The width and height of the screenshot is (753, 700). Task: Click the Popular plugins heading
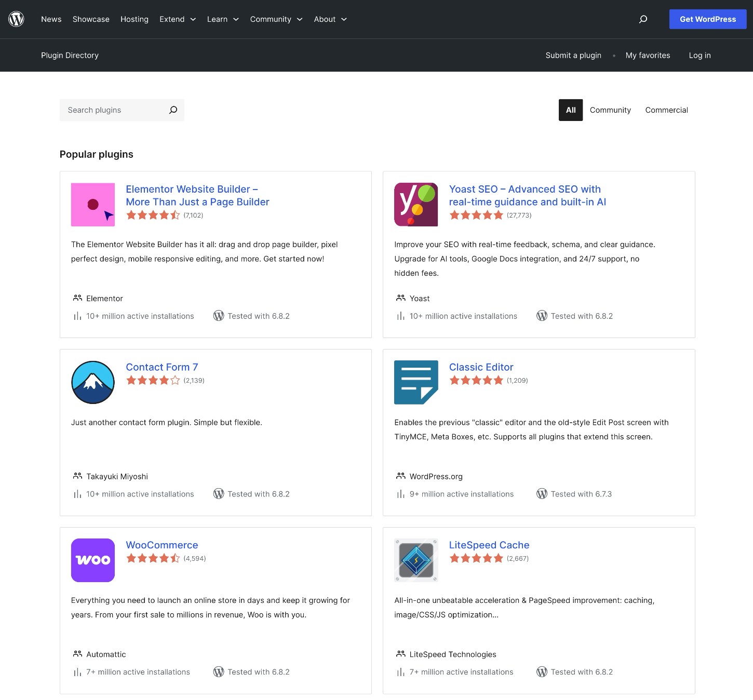pos(97,154)
